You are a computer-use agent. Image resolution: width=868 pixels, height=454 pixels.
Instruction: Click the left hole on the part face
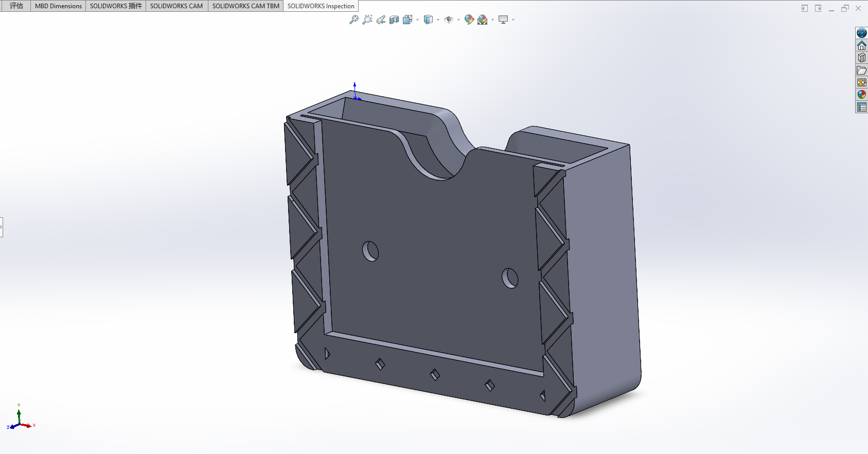point(370,251)
